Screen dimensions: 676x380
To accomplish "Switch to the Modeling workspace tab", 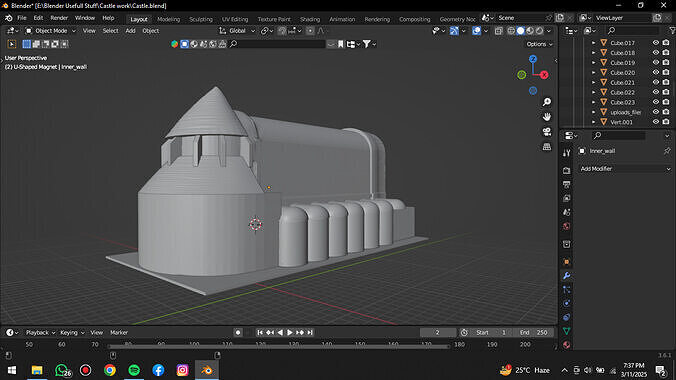I will click(x=169, y=19).
